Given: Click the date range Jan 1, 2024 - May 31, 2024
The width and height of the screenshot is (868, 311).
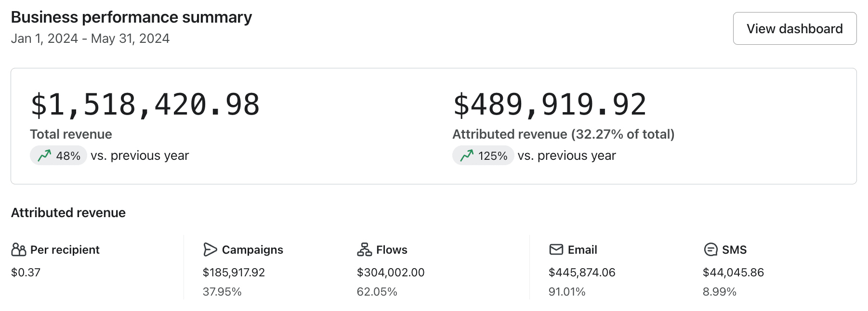Looking at the screenshot, I should pyautogui.click(x=90, y=39).
